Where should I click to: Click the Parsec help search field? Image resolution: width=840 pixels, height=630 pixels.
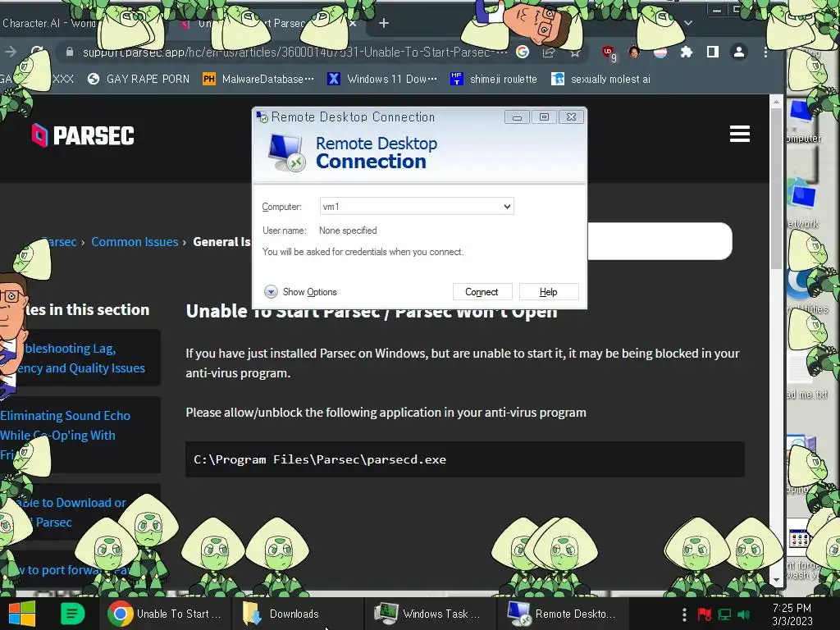point(660,241)
